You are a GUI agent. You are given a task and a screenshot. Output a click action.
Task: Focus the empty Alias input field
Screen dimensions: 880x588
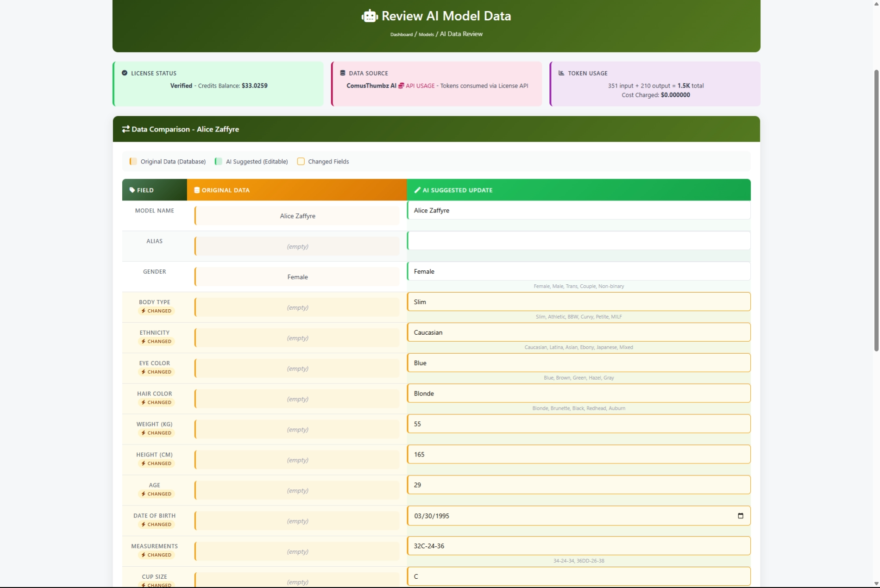click(x=578, y=241)
